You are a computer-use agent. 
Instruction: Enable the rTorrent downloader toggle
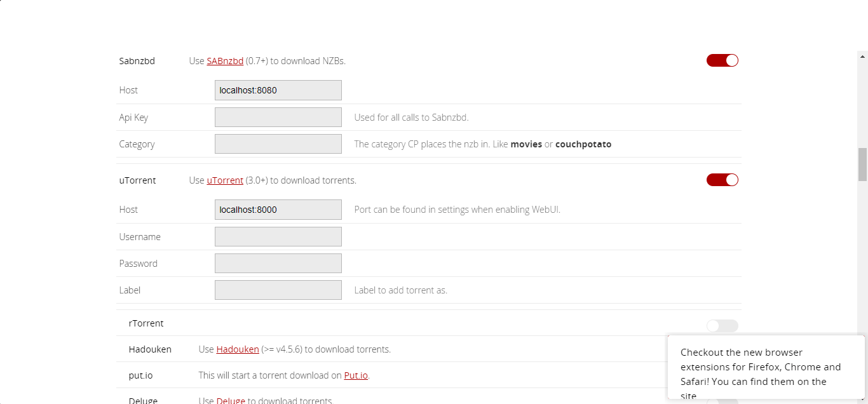pyautogui.click(x=722, y=325)
